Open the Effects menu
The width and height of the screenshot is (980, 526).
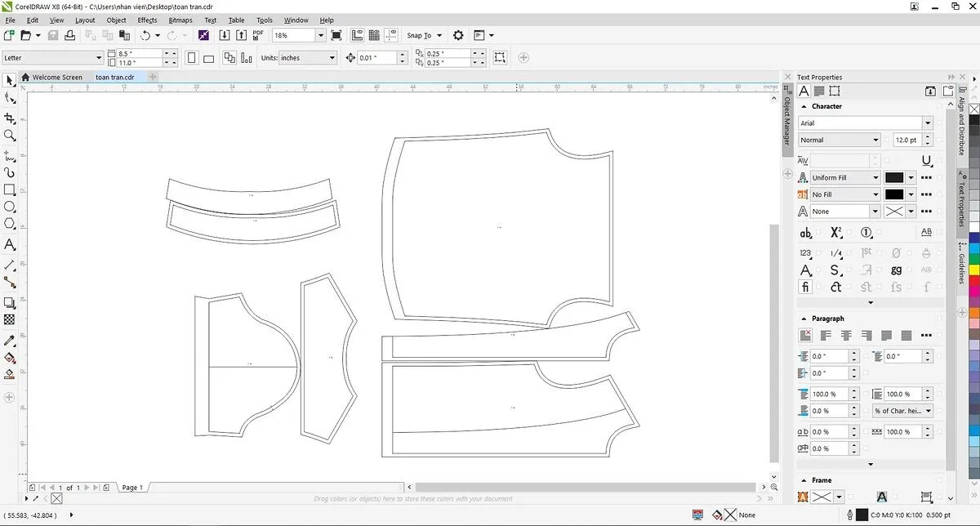click(x=147, y=20)
